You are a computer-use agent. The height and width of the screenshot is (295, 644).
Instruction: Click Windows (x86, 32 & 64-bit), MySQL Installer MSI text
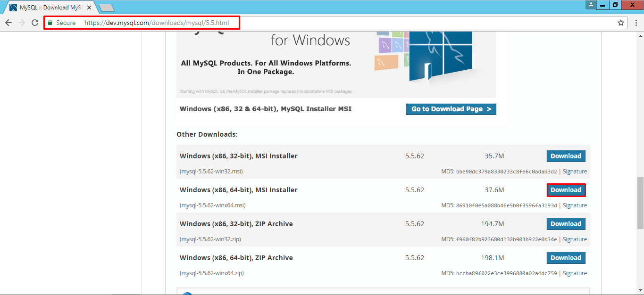[x=266, y=109]
